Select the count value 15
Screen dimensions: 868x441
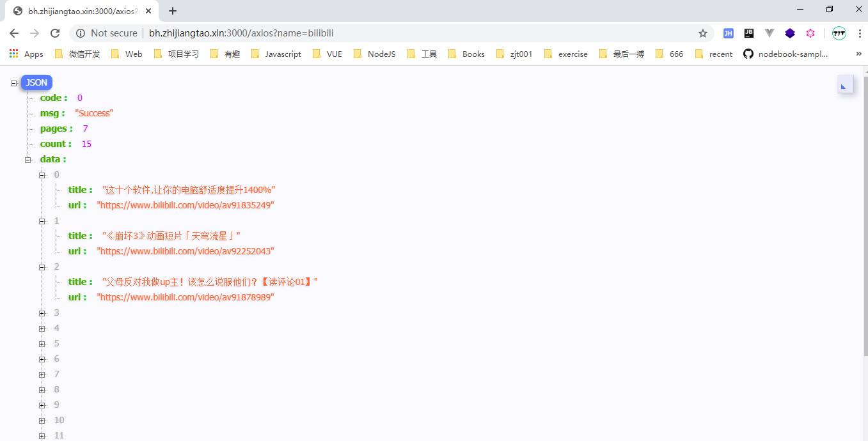(x=86, y=144)
